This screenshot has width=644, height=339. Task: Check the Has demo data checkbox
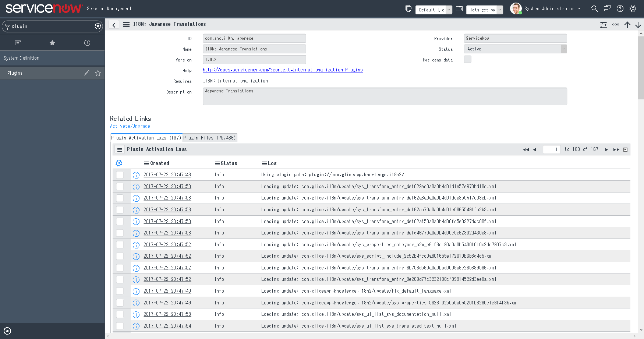point(467,59)
